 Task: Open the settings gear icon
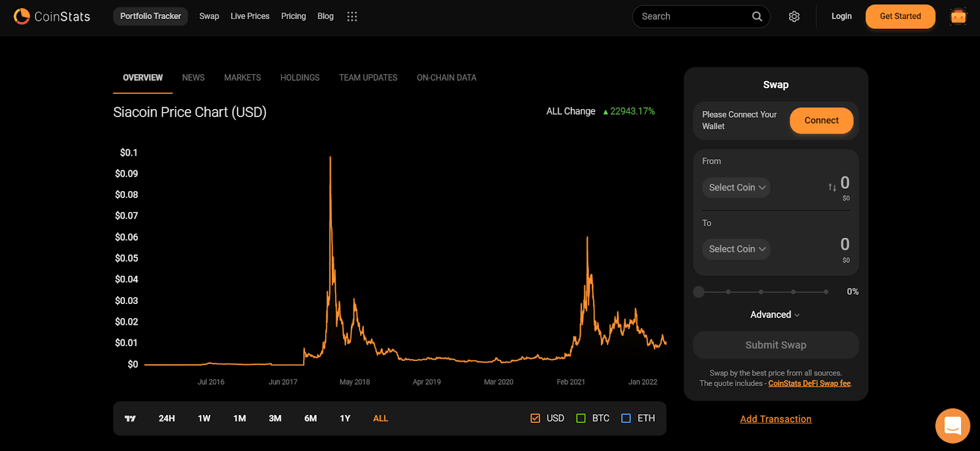[794, 17]
